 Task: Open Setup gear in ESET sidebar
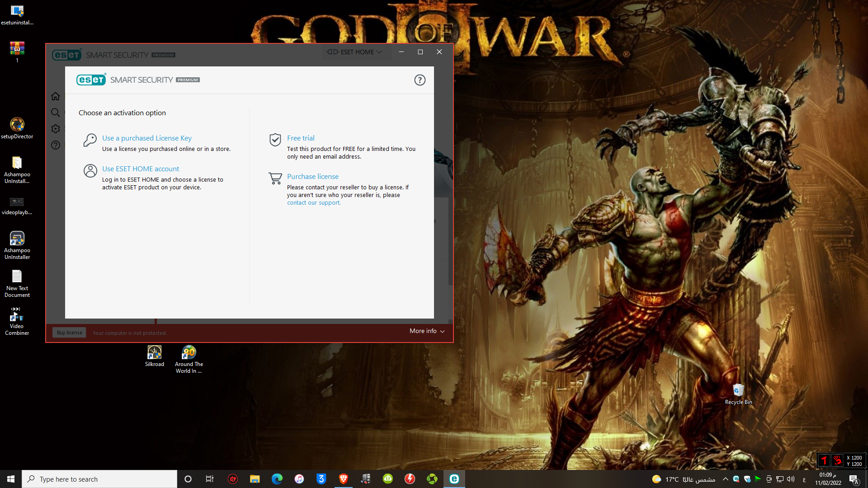56,129
